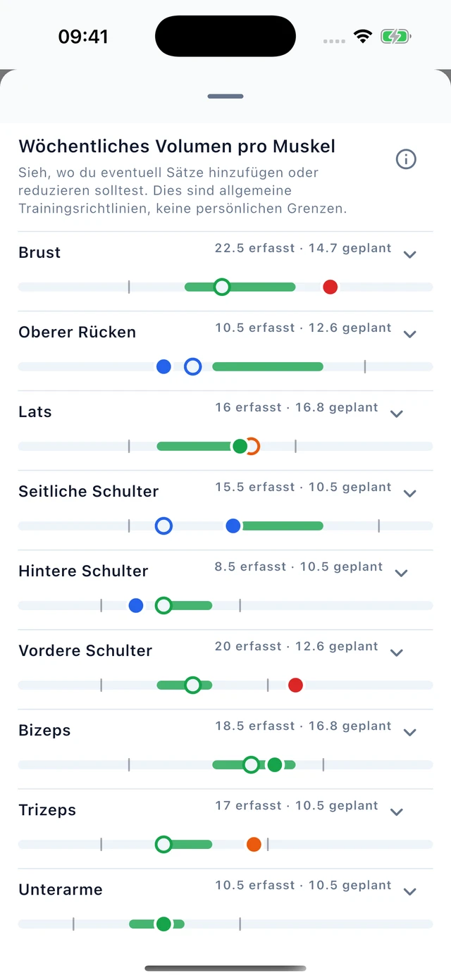Screen dimensions: 451x980
Task: Tap the Wi-Fi icon in status bar
Action: [363, 37]
